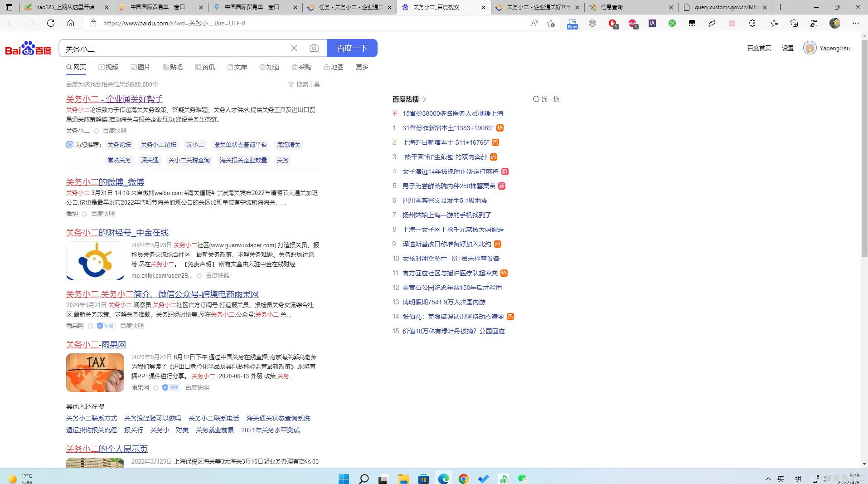Viewport: 868px width, 484px height.
Task: Open WeChat from taskbar
Action: pyautogui.click(x=523, y=479)
